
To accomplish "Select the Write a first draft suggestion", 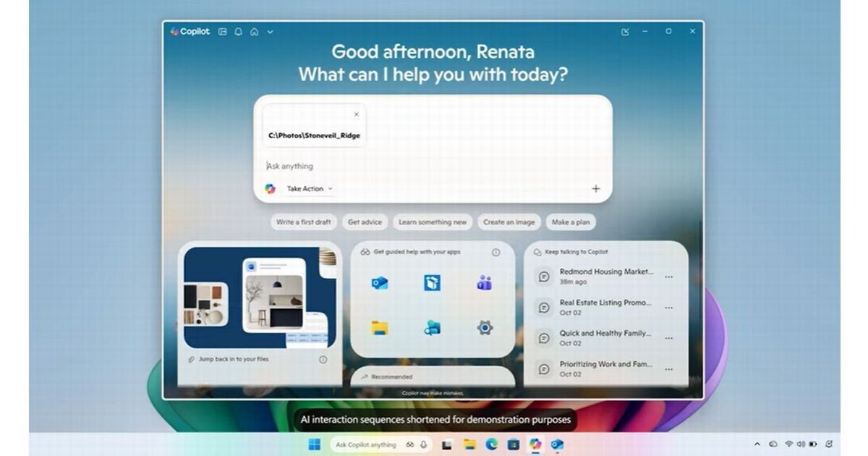I will point(303,222).
